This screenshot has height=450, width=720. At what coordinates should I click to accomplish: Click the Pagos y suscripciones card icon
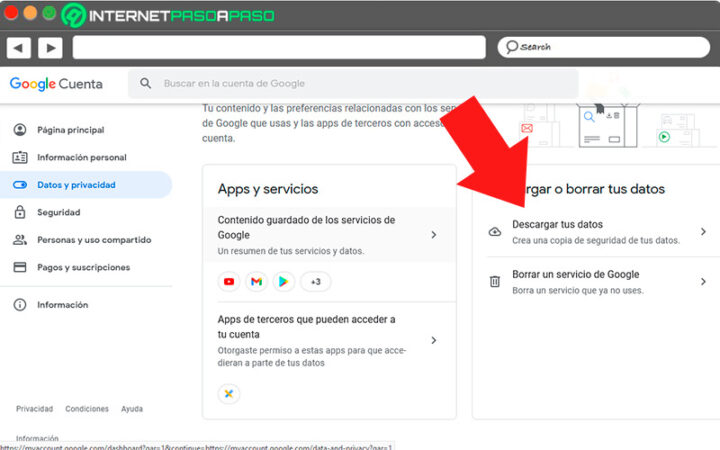[x=20, y=267]
